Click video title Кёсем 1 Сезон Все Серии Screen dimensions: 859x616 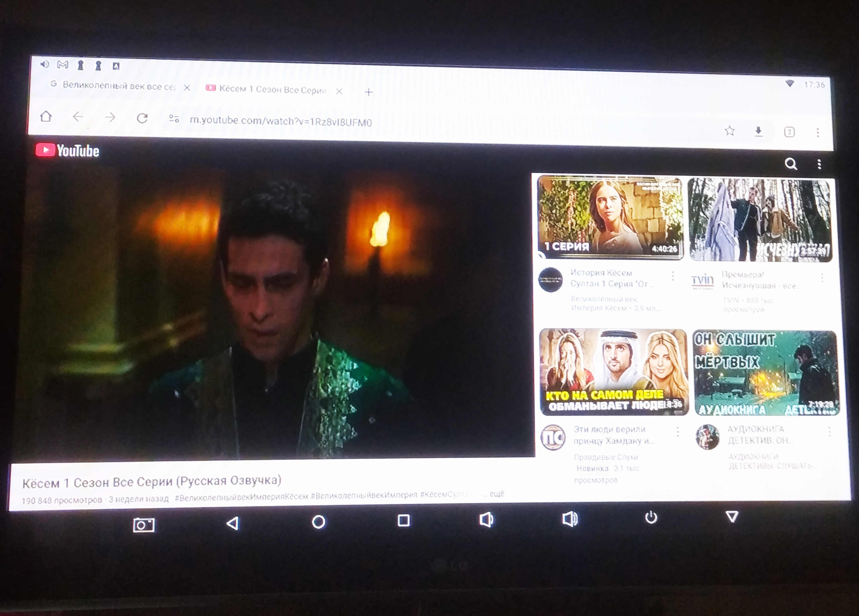click(152, 482)
